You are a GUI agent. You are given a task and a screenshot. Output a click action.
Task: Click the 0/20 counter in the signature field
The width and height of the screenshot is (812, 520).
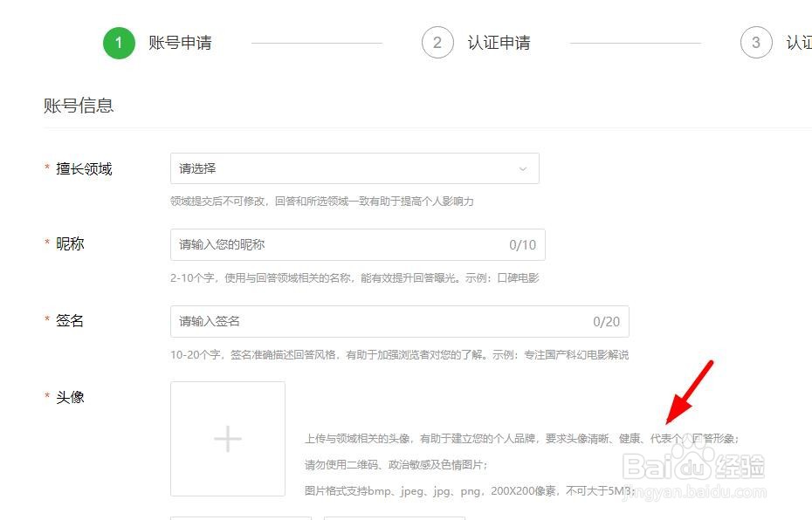[607, 321]
